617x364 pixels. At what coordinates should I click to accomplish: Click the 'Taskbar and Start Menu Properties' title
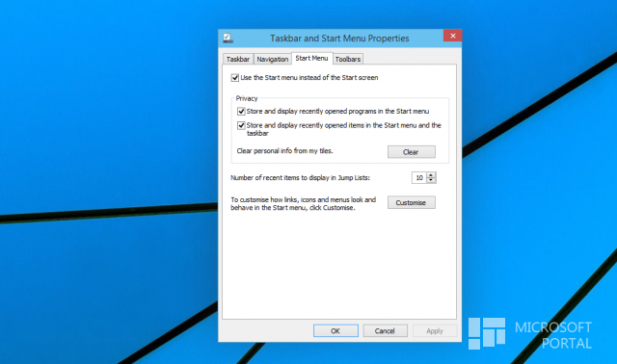tap(339, 39)
